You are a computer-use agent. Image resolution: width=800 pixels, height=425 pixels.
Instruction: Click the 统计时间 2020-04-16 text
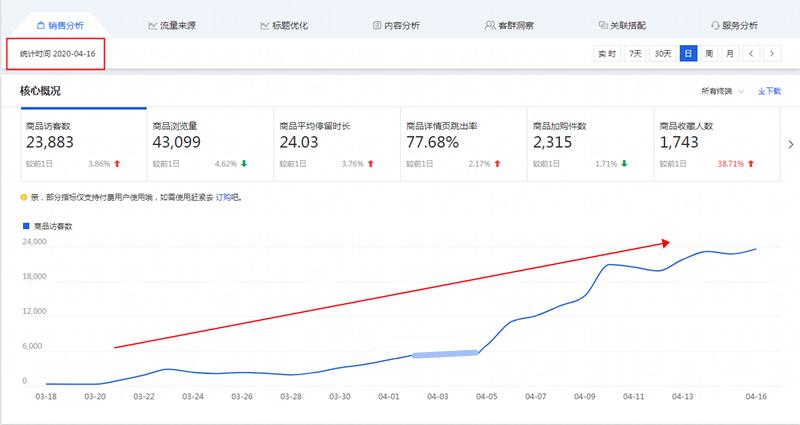58,54
